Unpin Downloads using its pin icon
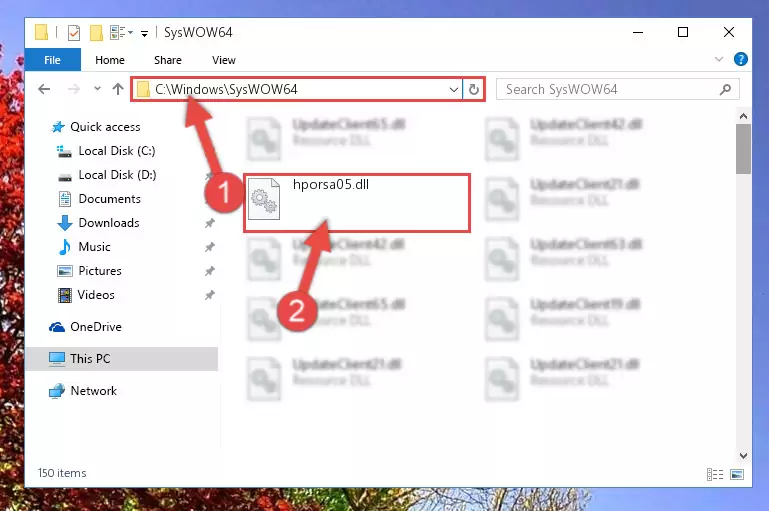This screenshot has width=769, height=511. [209, 223]
